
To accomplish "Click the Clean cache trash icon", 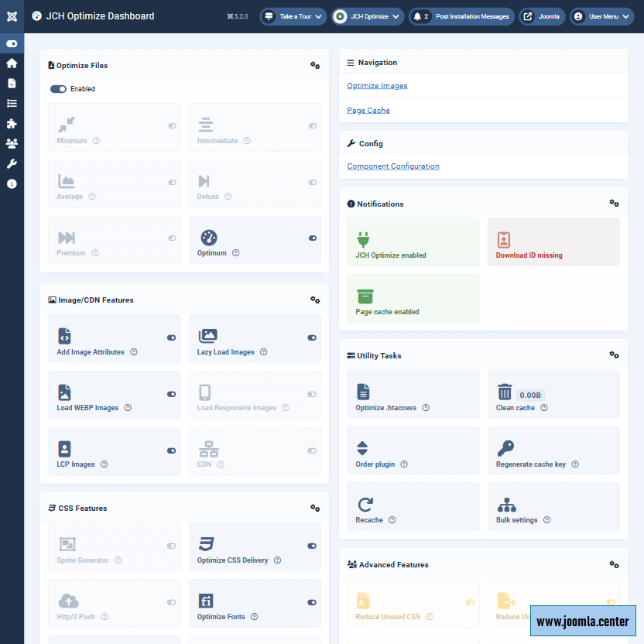I will [505, 392].
